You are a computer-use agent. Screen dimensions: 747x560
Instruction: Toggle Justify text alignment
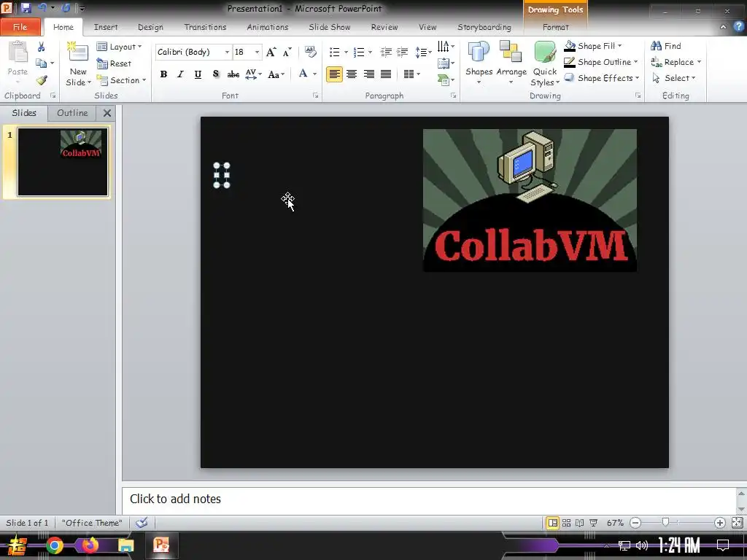pyautogui.click(x=386, y=74)
